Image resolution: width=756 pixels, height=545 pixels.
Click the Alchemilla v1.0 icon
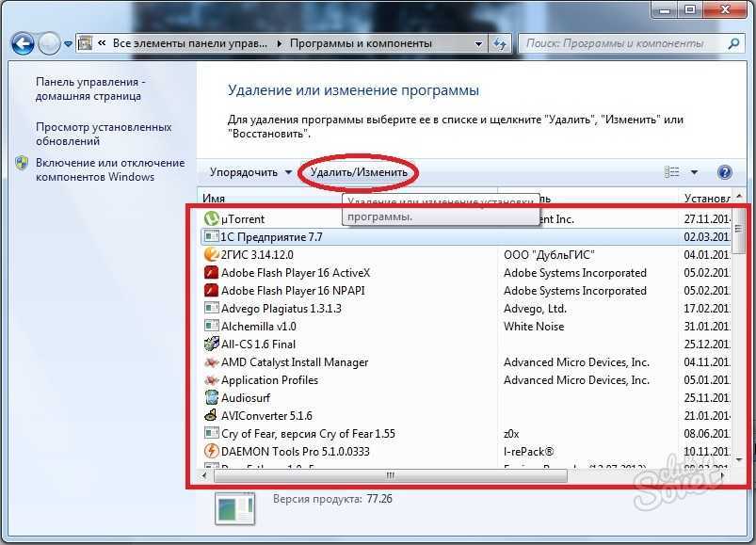tap(211, 326)
